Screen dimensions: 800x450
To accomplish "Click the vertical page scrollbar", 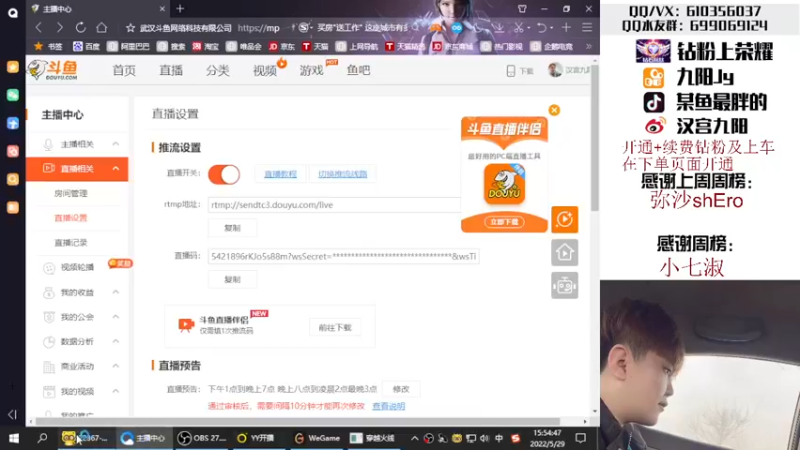I will 595,138.
